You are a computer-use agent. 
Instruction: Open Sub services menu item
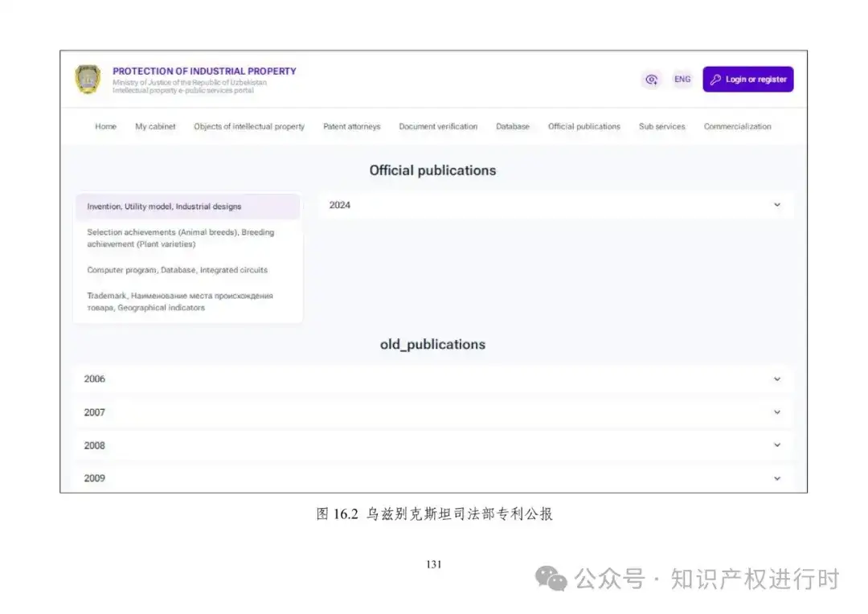(x=662, y=126)
